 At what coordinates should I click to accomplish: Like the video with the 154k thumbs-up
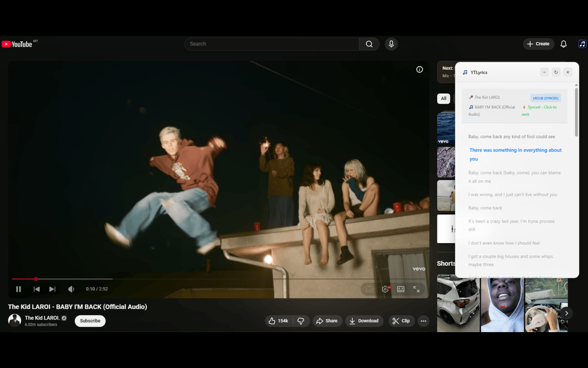tap(278, 321)
